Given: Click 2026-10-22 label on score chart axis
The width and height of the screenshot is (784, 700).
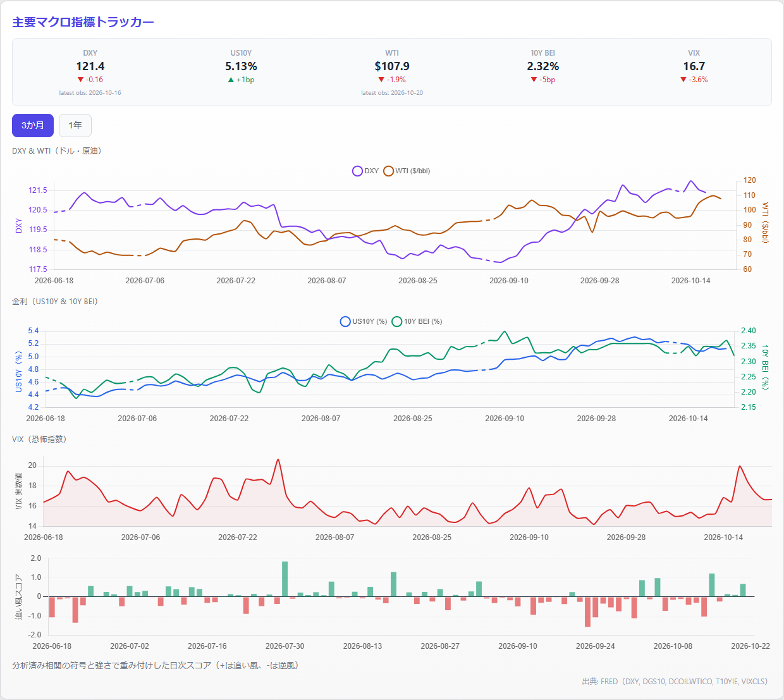Looking at the screenshot, I should (750, 646).
